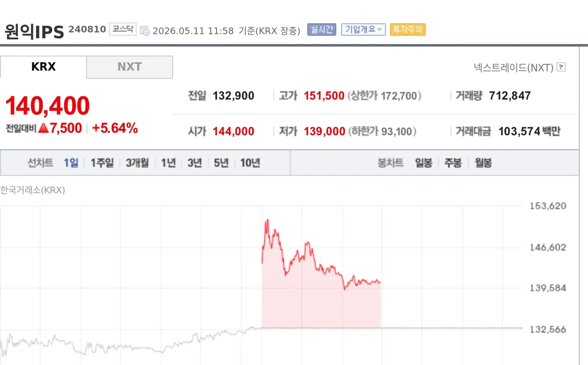The width and height of the screenshot is (588, 365).
Task: Select the 1일 line chart period
Action: pyautogui.click(x=71, y=163)
